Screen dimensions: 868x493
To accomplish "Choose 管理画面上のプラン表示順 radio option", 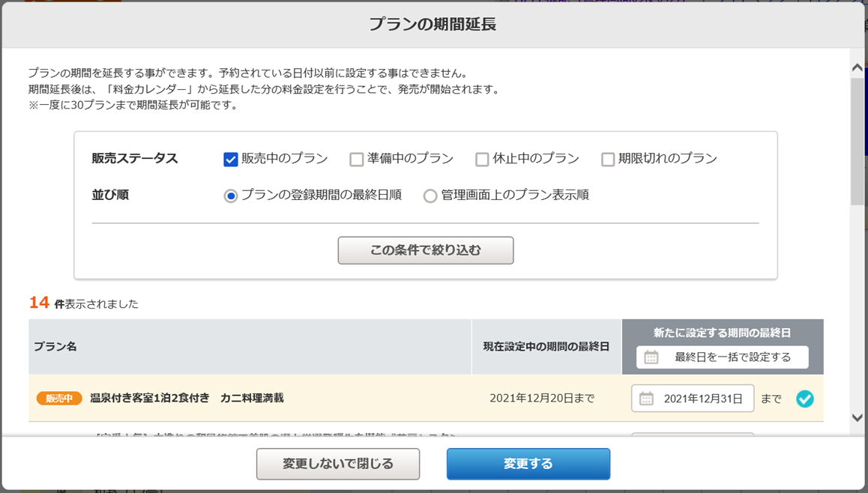I will [x=430, y=196].
